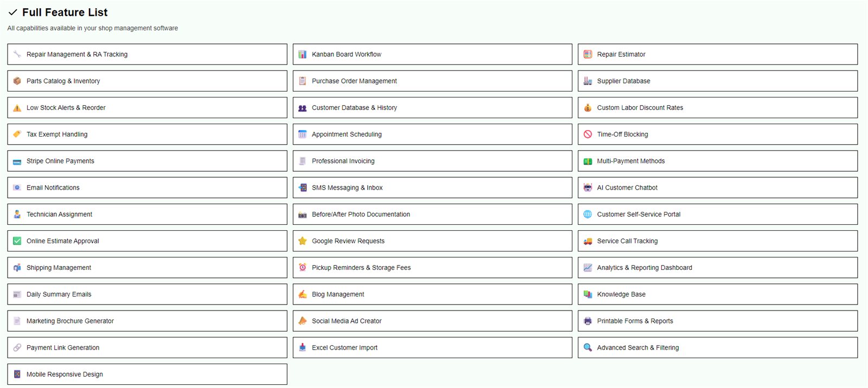Click the green check icon for Estimate Approval
This screenshot has width=868, height=388.
click(x=17, y=241)
